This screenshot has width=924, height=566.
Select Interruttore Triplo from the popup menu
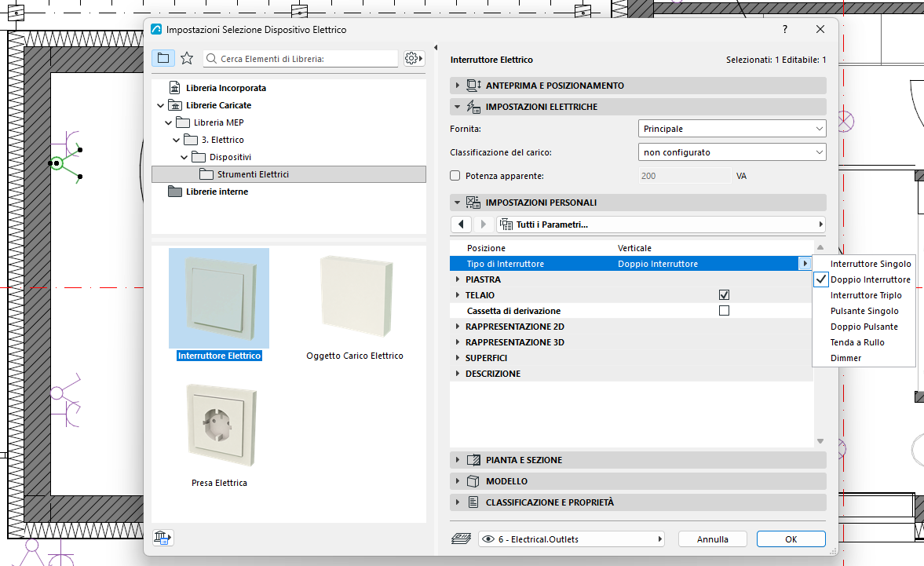[866, 295]
